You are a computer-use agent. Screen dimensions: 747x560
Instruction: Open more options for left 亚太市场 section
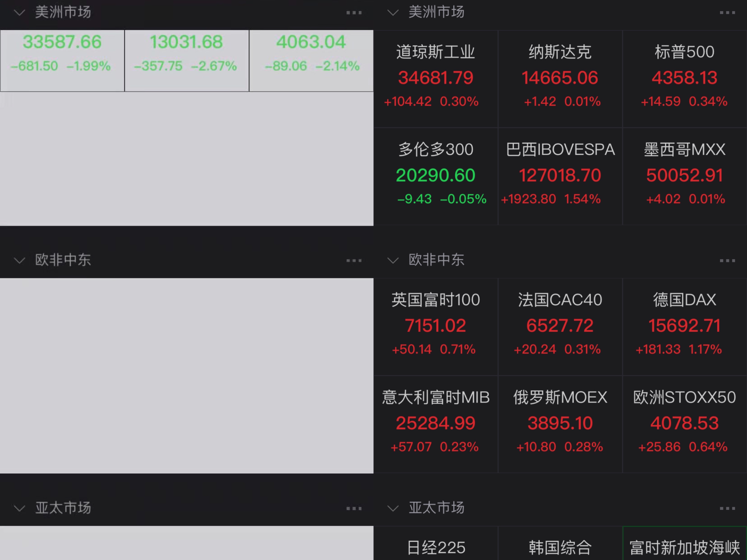point(353,508)
